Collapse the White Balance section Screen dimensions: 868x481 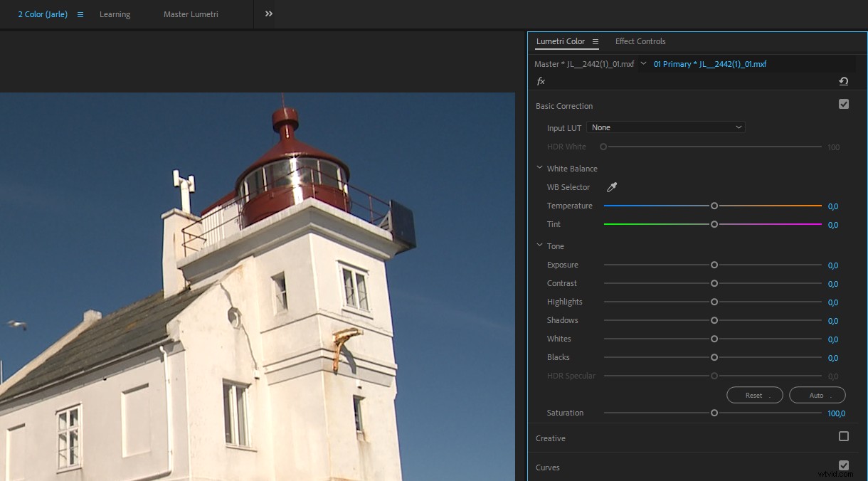pos(539,167)
